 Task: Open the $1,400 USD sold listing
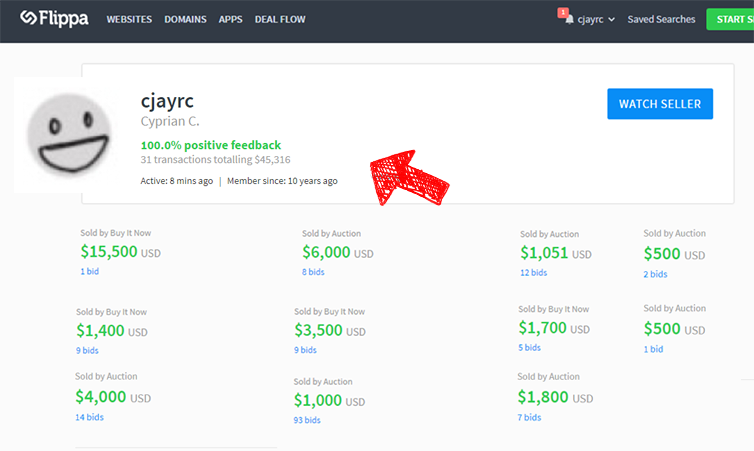click(x=112, y=330)
